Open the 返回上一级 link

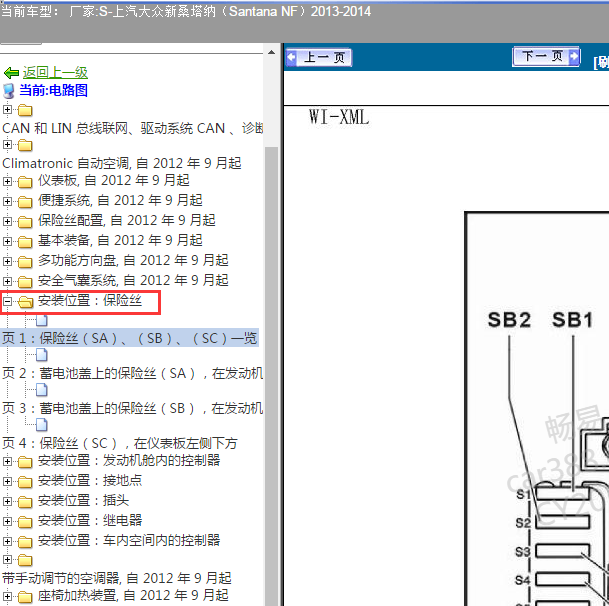(x=55, y=73)
